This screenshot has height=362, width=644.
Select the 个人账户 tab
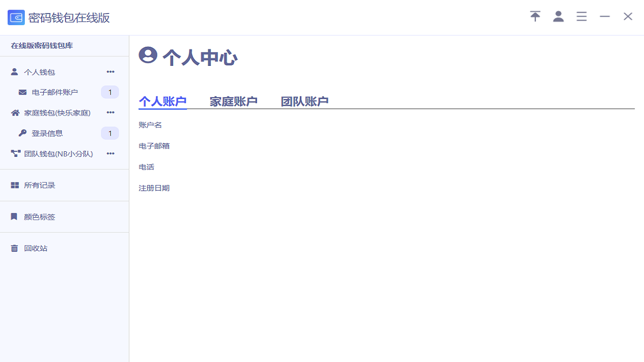pos(163,101)
